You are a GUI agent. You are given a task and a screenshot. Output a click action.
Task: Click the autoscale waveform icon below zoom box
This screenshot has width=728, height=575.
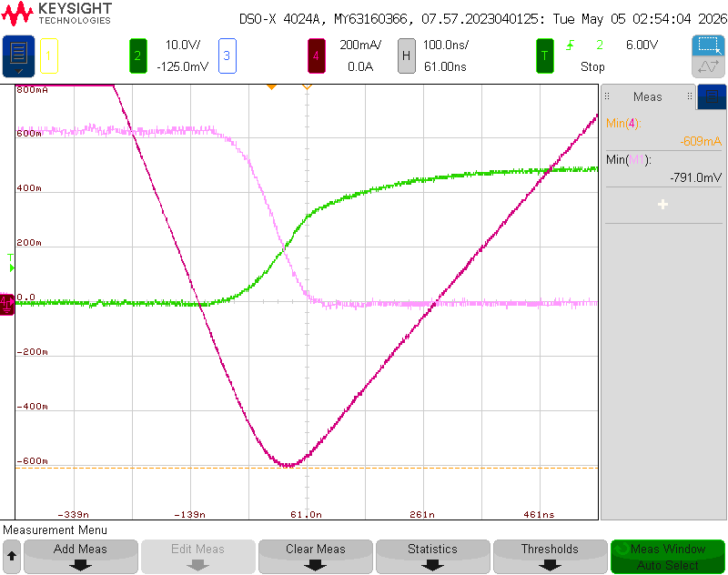click(708, 66)
